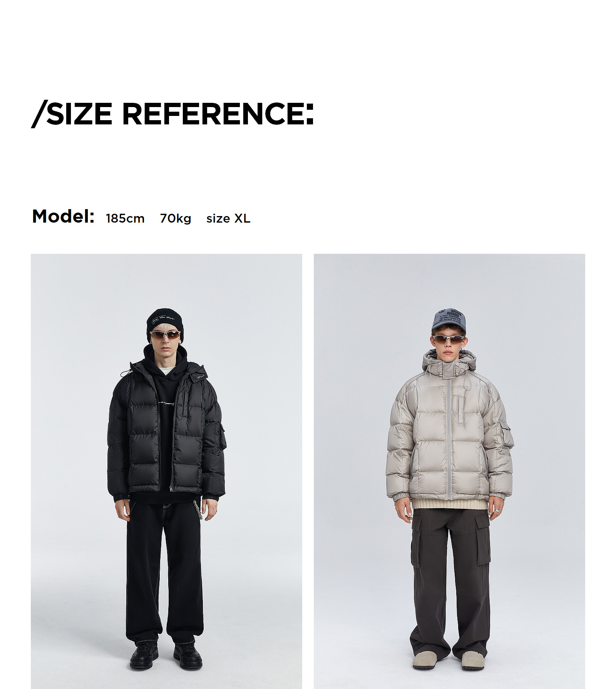Click the grey puffer jacket model photo

[449, 471]
